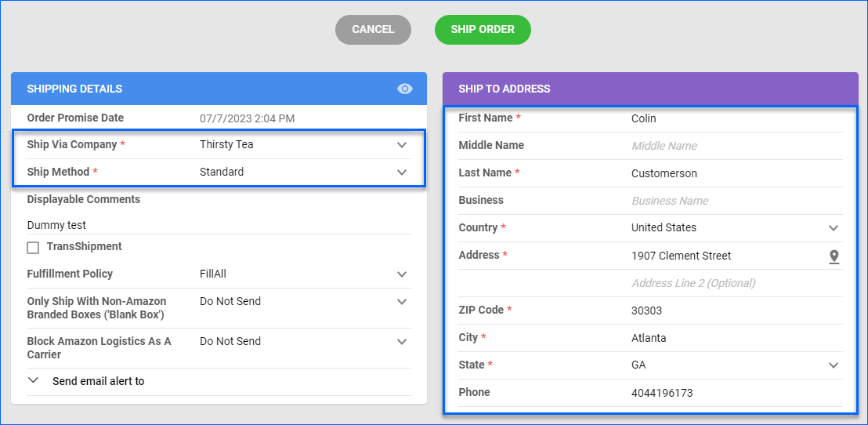Click the eye icon in Shipping Details header
868x425 pixels.
405,89
